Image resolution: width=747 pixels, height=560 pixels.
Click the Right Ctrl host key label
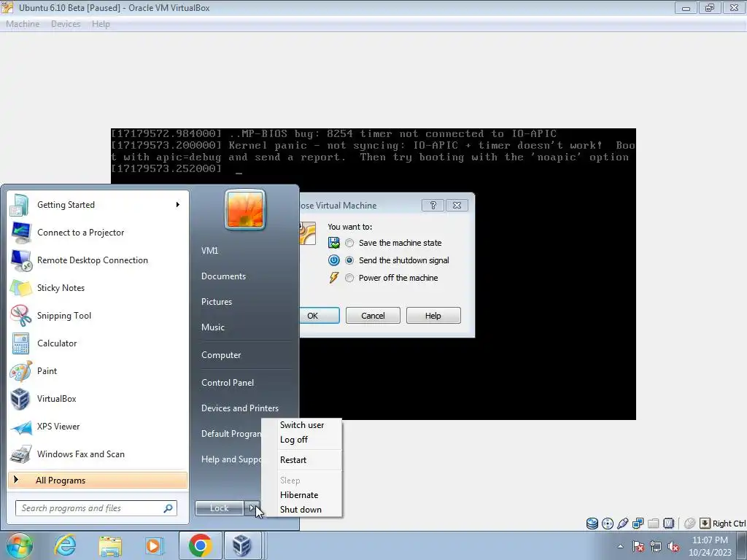coord(729,524)
